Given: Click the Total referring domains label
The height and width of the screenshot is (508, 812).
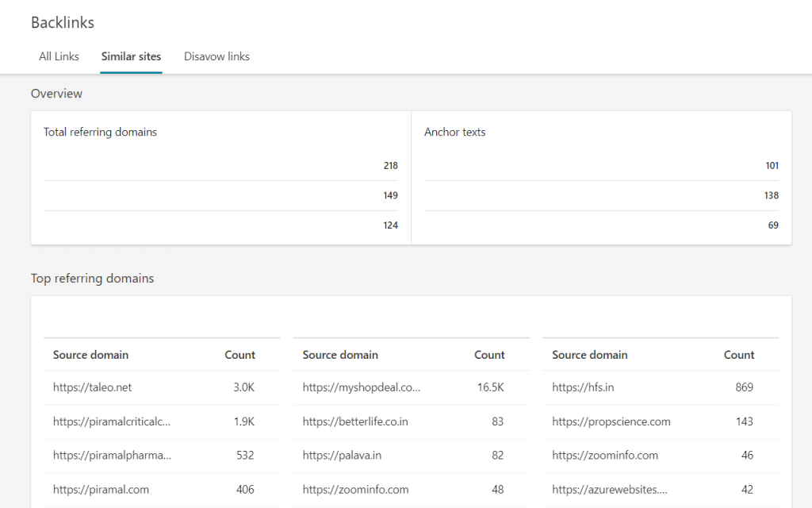Looking at the screenshot, I should tap(100, 133).
